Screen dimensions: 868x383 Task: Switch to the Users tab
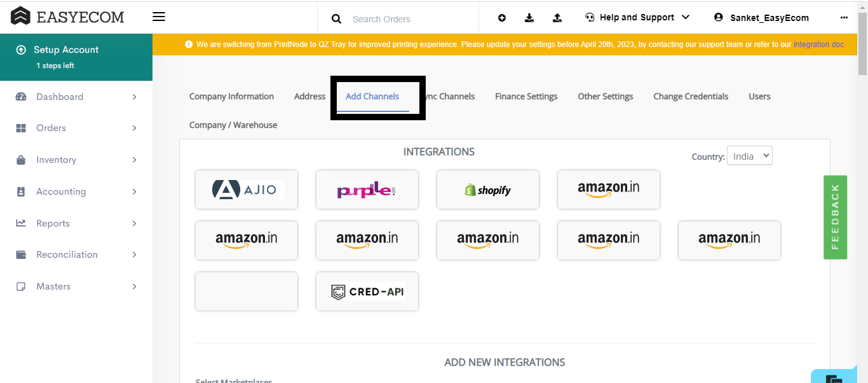(x=759, y=97)
